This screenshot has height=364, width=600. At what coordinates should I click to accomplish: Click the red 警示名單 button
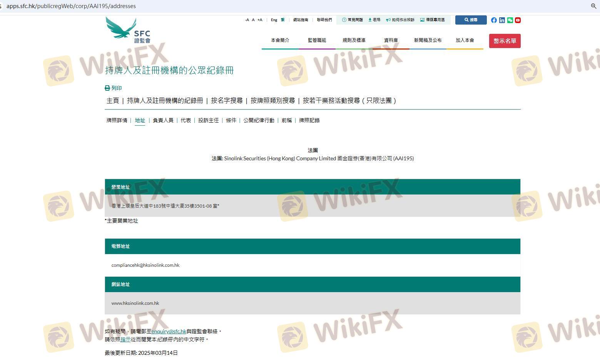pos(505,41)
